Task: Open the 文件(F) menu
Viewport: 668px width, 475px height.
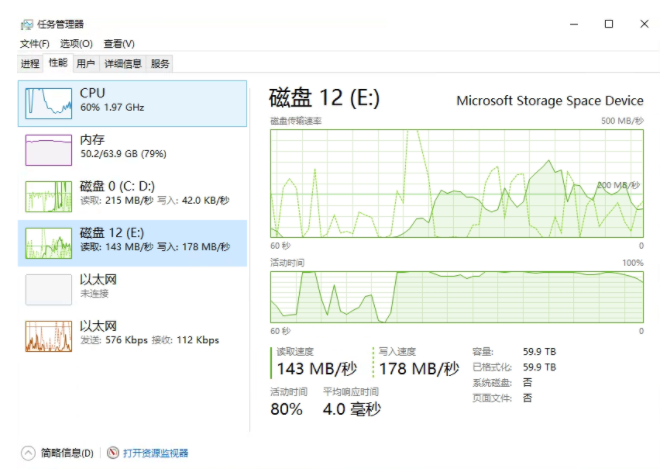Action: pos(34,44)
